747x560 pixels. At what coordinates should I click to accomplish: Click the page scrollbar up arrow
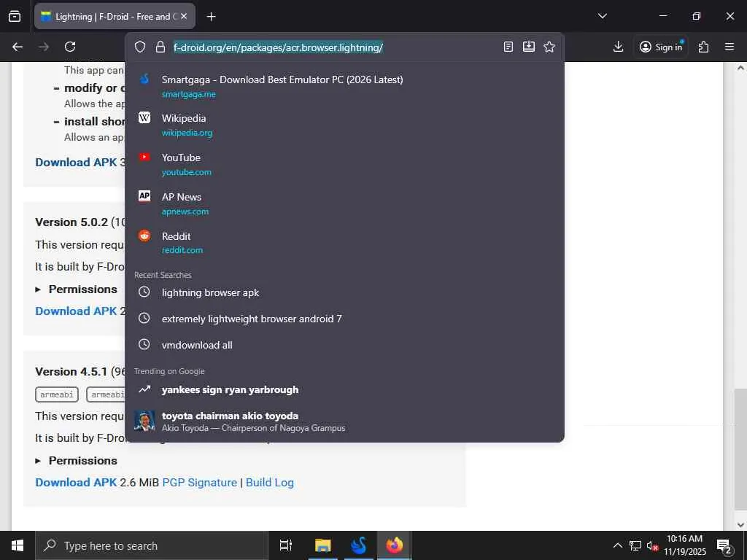click(x=740, y=68)
